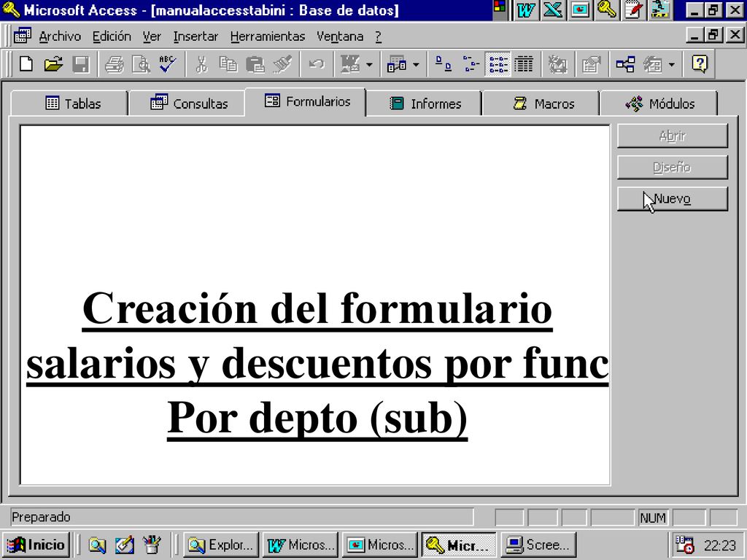Switch to the Macros tab

tap(541, 103)
